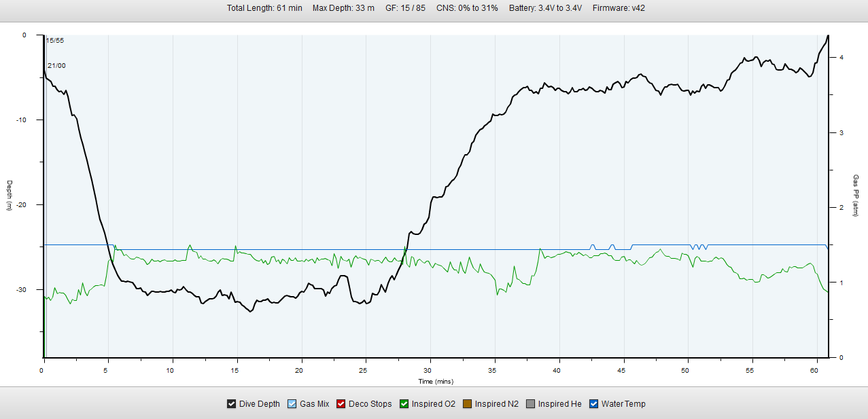This screenshot has height=419, width=868.
Task: Turn on the Inspired He series
Action: pyautogui.click(x=531, y=404)
